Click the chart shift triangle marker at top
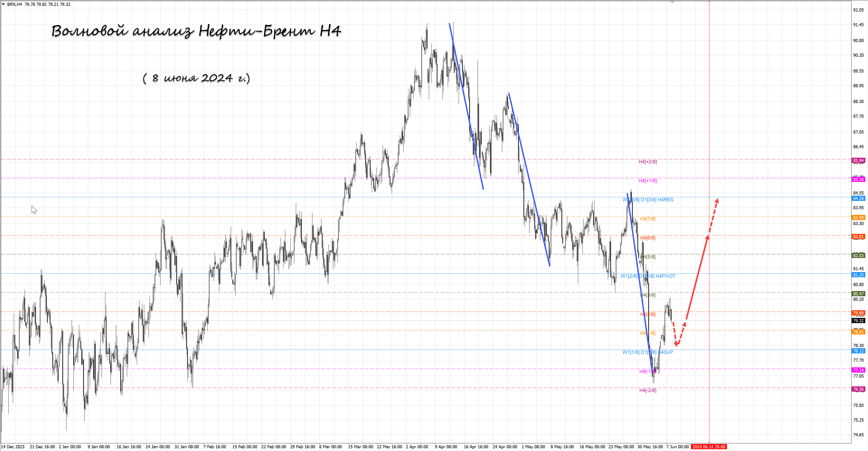This screenshot has width=868, height=451. [672, 2]
